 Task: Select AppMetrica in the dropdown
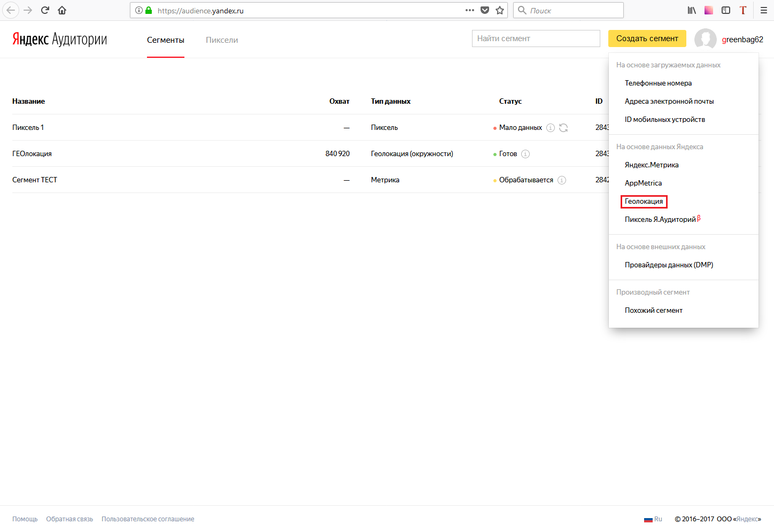point(643,183)
